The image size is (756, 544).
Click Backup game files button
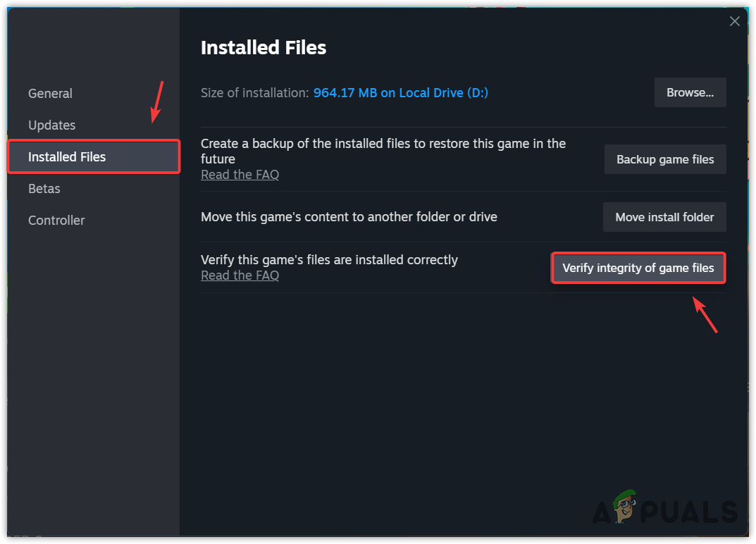(665, 159)
